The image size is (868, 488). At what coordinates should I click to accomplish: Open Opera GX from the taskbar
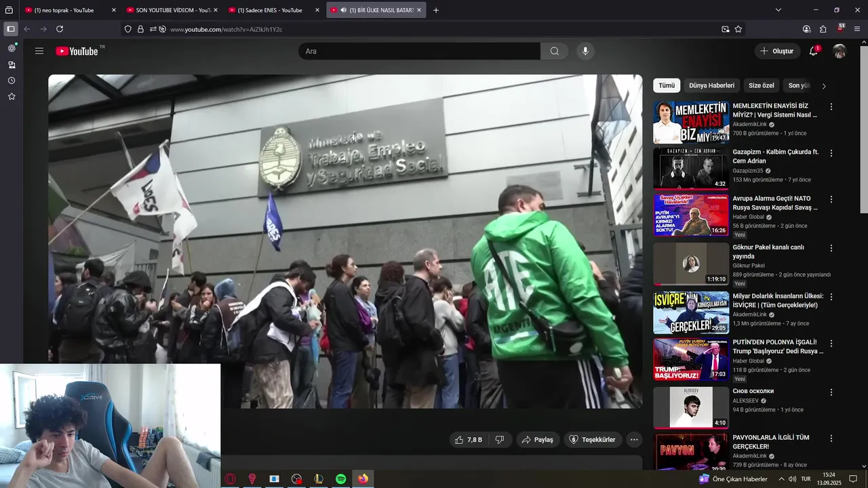click(x=231, y=479)
